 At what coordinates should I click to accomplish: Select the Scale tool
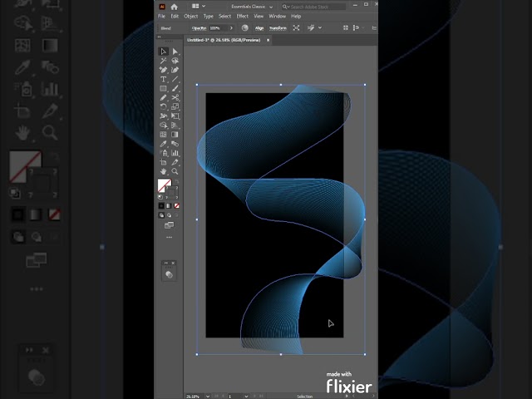point(175,107)
